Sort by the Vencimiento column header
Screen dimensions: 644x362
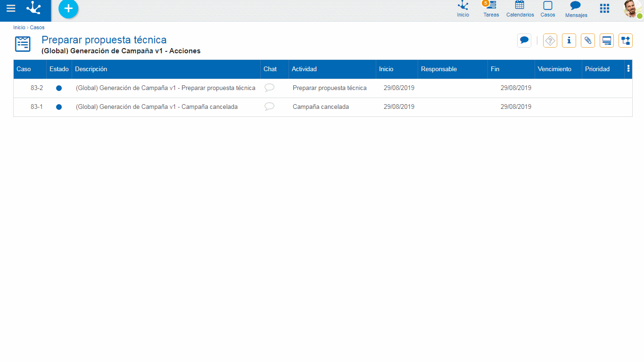point(554,69)
